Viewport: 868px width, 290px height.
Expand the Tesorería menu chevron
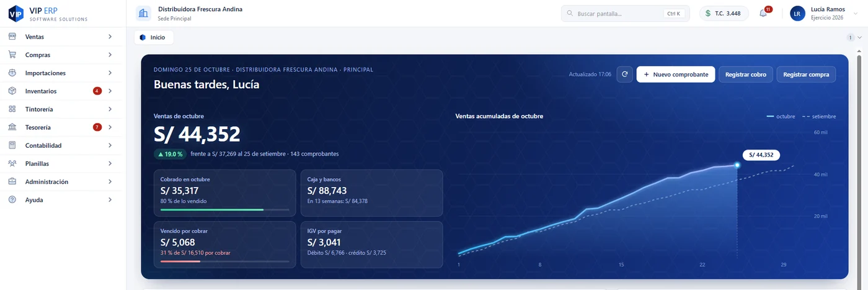coord(110,127)
